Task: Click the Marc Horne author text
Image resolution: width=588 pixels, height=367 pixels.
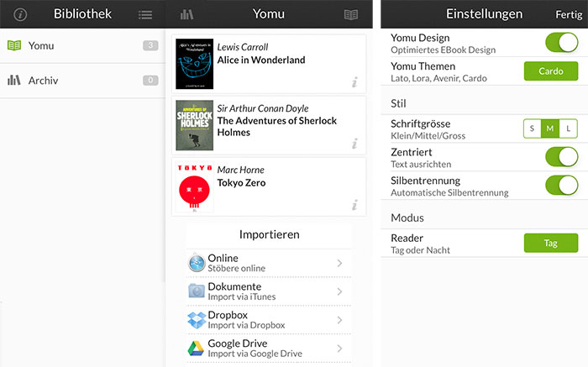Action: [241, 170]
